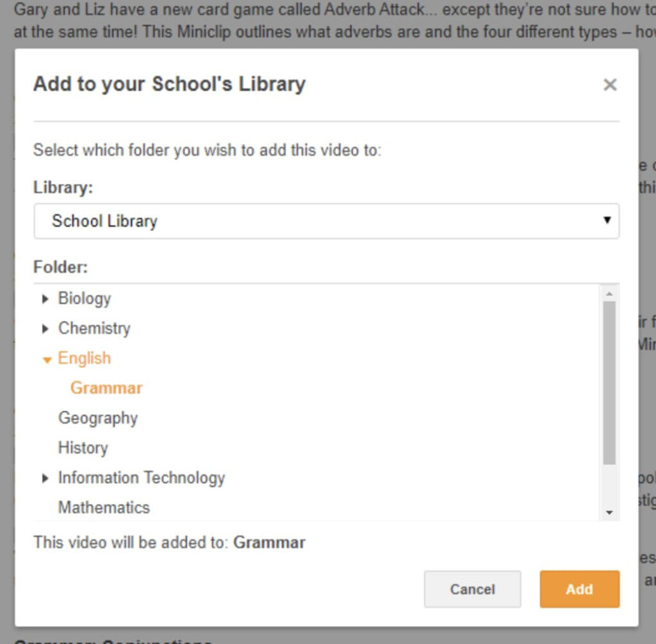The image size is (656, 644).
Task: Expand the Biology folder arrow
Action: 45,299
